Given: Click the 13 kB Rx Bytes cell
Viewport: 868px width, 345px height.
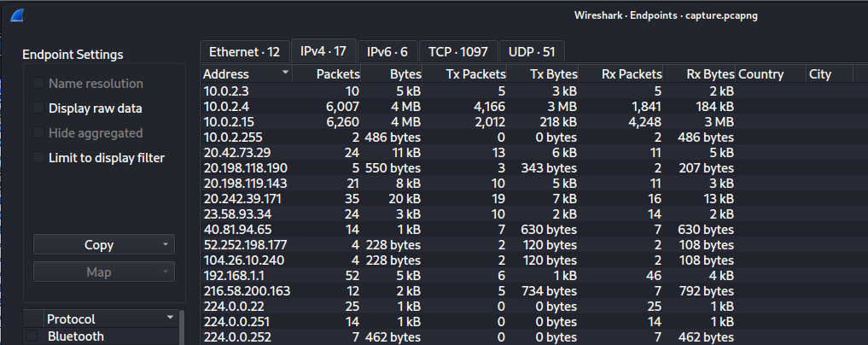Looking at the screenshot, I should 716,198.
